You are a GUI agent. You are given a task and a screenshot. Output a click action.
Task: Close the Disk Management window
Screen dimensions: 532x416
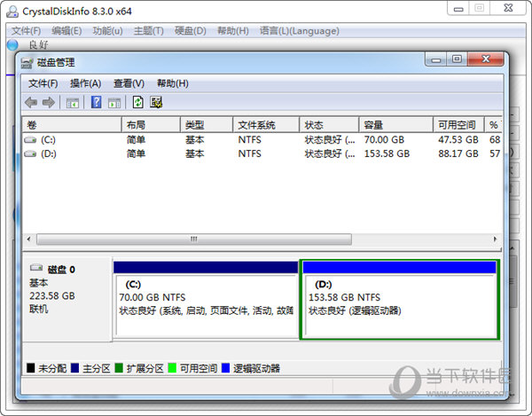pos(486,59)
